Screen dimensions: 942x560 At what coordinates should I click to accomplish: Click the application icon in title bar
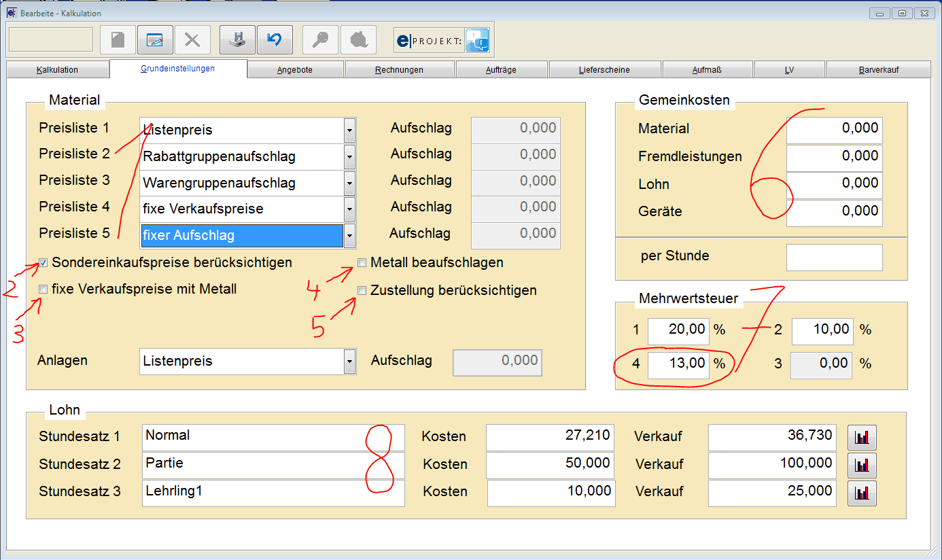[x=11, y=12]
